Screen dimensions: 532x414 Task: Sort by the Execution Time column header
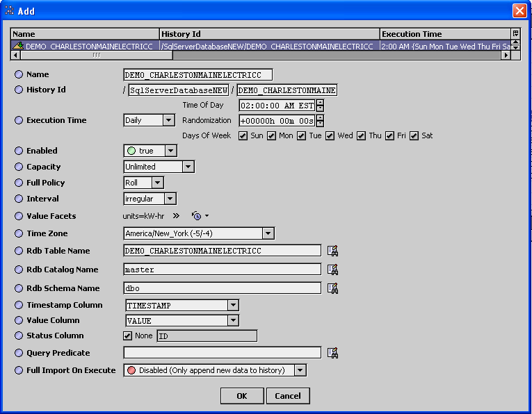click(444, 33)
